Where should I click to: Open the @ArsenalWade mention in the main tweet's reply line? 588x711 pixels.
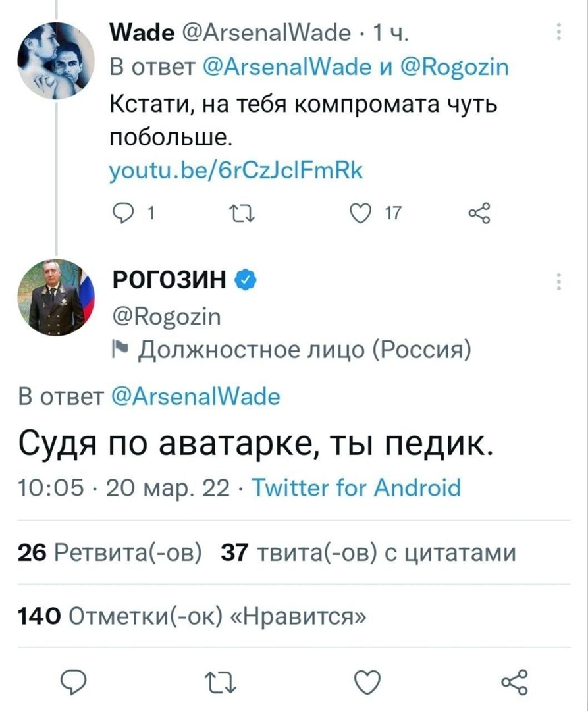coord(192,397)
